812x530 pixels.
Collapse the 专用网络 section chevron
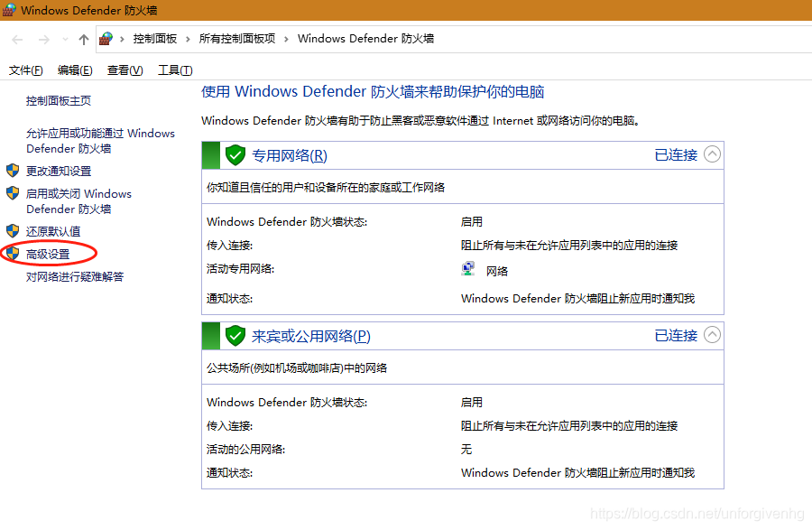tap(713, 153)
